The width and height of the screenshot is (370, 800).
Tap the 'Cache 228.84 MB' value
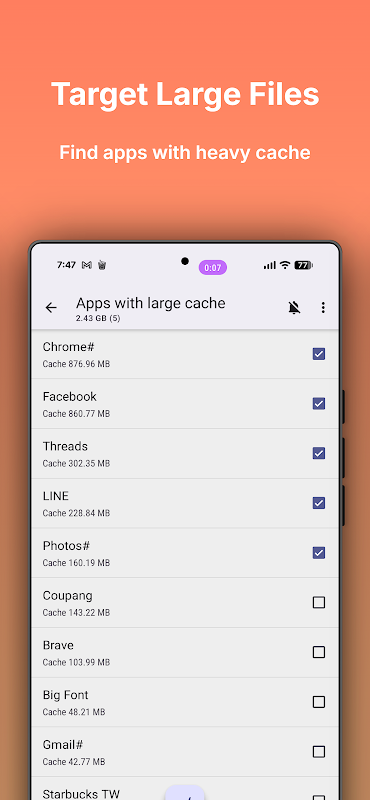[x=76, y=513]
